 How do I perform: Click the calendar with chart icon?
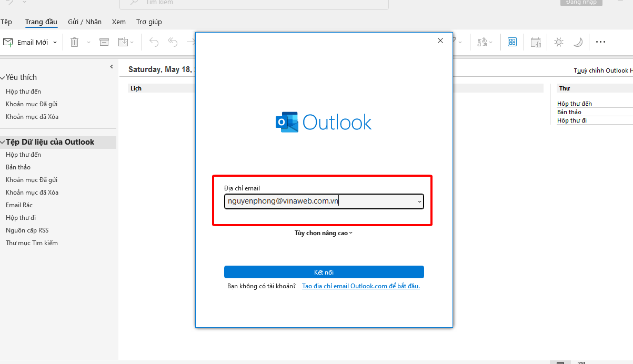(x=536, y=42)
